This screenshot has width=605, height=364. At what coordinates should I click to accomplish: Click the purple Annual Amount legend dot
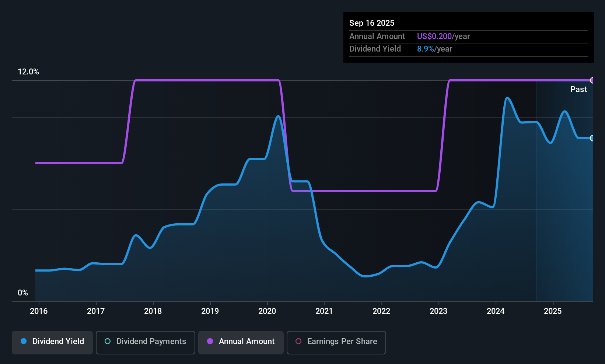pos(210,342)
